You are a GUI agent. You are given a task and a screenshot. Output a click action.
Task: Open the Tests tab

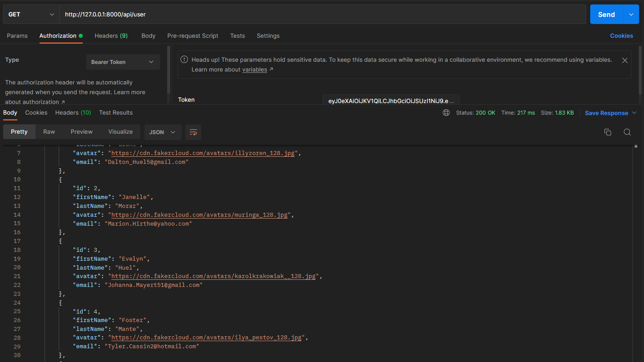pyautogui.click(x=237, y=36)
